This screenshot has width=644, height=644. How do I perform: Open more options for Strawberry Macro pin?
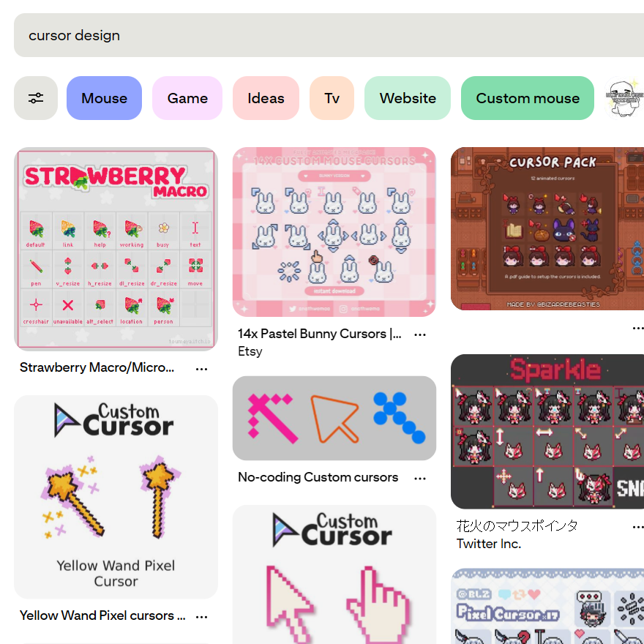point(201,369)
